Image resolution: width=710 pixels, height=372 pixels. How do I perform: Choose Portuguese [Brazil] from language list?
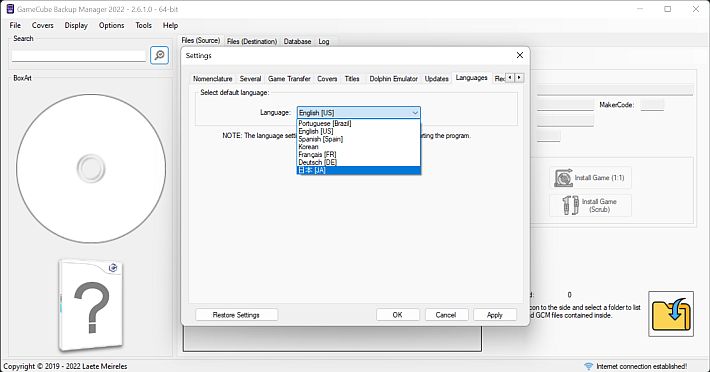[359, 124]
